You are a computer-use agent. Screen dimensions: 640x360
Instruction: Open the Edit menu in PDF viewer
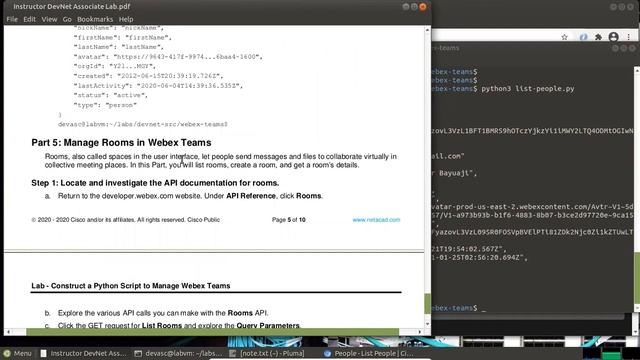pos(29,19)
